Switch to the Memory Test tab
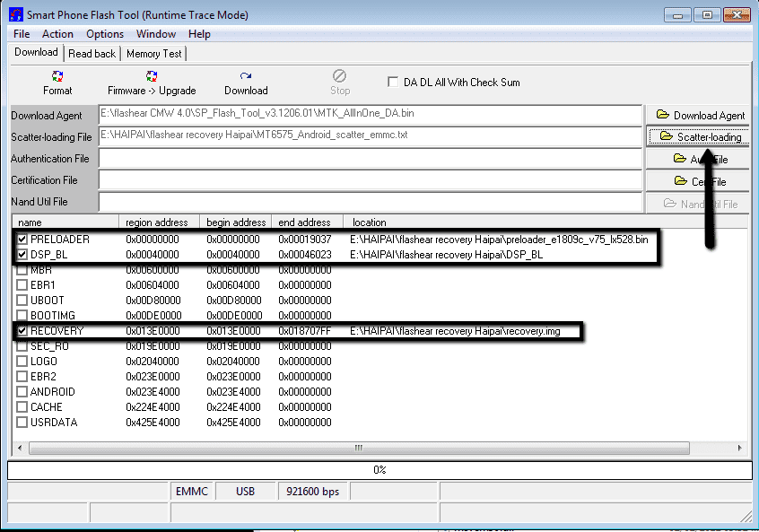Screen dimensions: 759x532 click(x=154, y=54)
